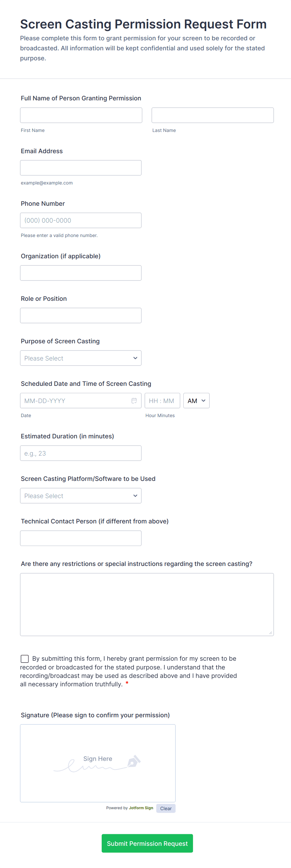Focus the Organization input box
The height and width of the screenshot is (868, 291).
(81, 273)
